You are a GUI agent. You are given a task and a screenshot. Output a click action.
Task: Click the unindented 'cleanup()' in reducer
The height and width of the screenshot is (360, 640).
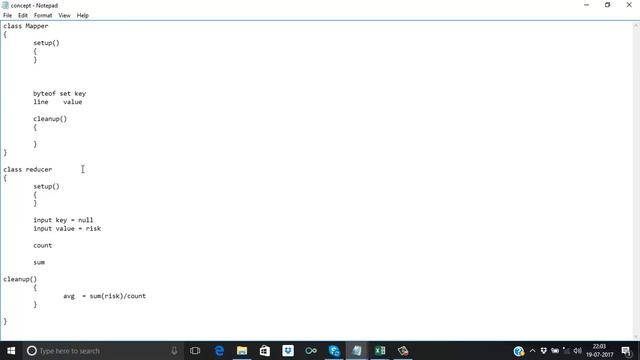click(x=20, y=279)
